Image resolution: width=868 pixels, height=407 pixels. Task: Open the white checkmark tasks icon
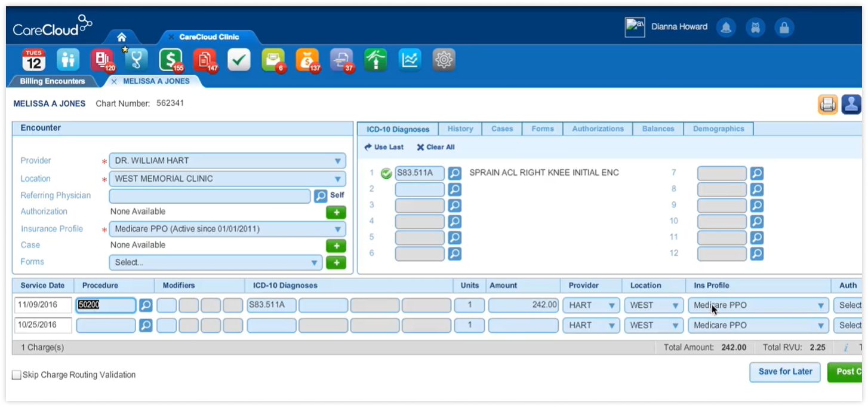(x=239, y=60)
